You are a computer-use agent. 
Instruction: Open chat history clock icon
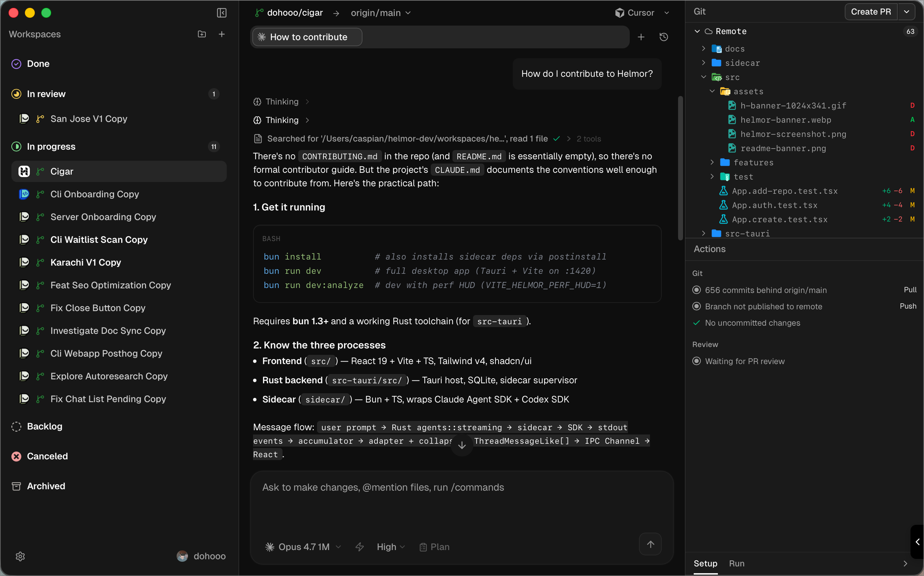(x=664, y=37)
